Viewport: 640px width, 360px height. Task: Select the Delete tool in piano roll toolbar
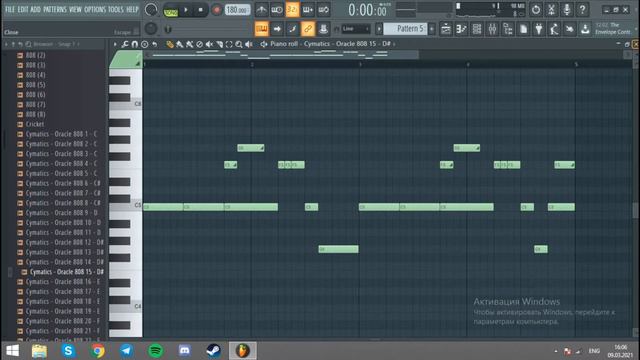(199, 44)
